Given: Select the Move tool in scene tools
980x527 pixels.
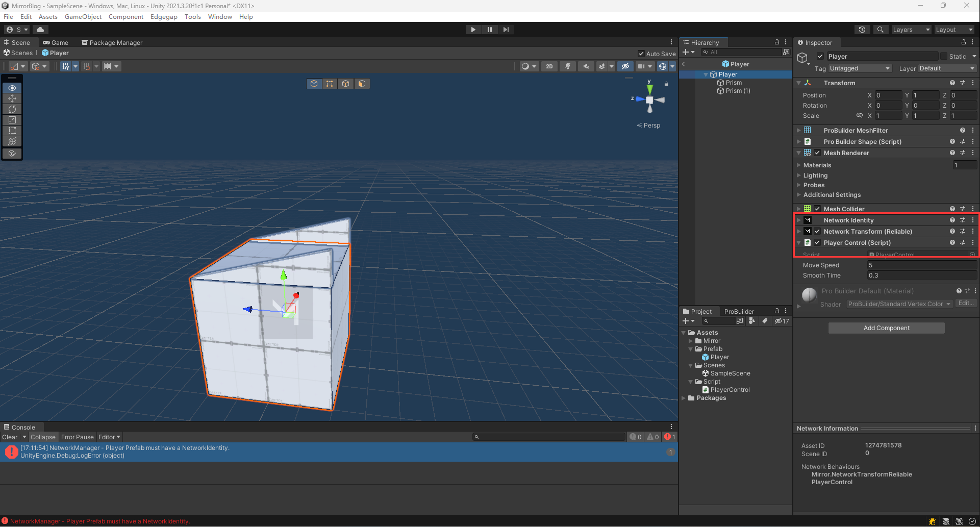Looking at the screenshot, I should 12,98.
